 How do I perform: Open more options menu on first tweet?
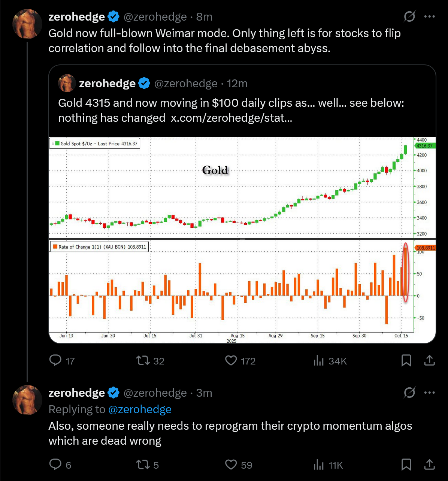pos(429,16)
